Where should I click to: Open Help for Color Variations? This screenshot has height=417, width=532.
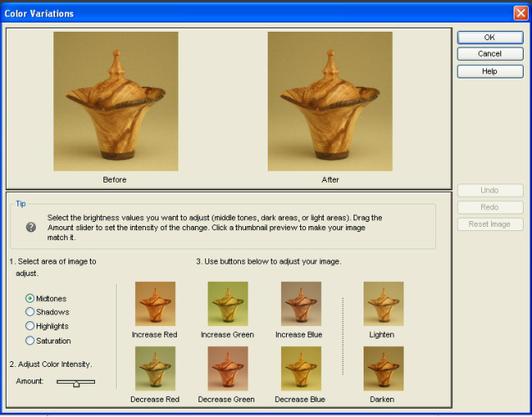coord(489,71)
